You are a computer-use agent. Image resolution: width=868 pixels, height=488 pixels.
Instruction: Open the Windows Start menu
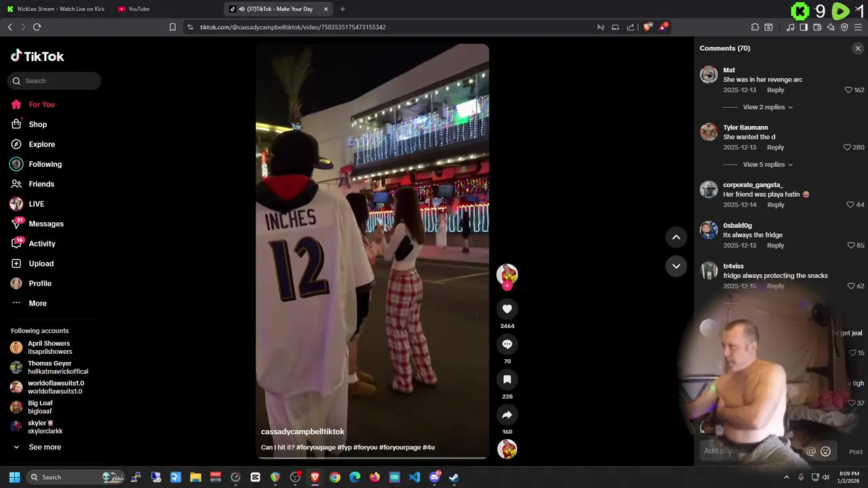point(14,477)
